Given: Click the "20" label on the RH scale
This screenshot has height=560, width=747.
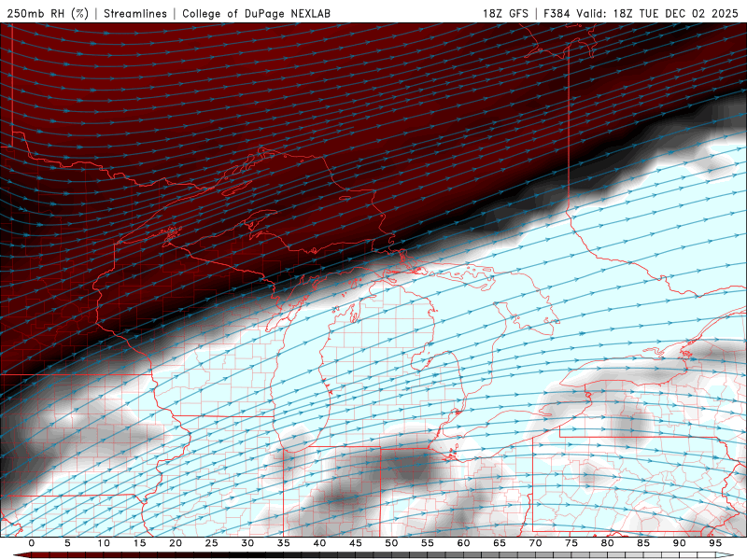Looking at the screenshot, I should pyautogui.click(x=176, y=543).
